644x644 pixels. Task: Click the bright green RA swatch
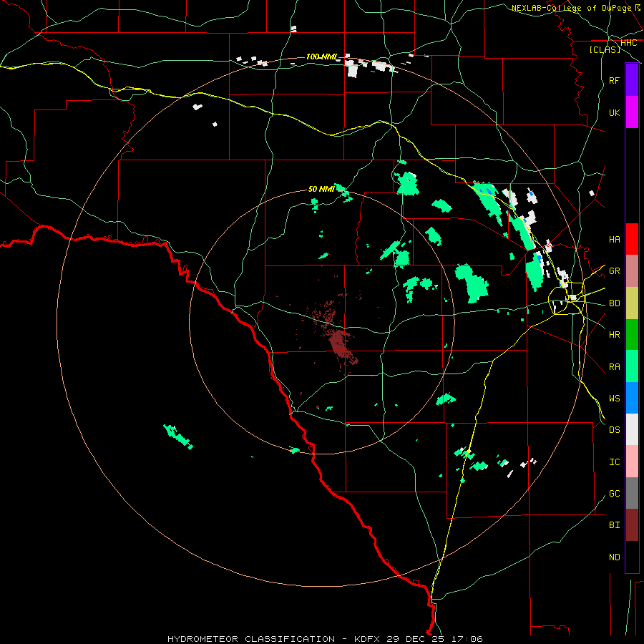tap(632, 366)
